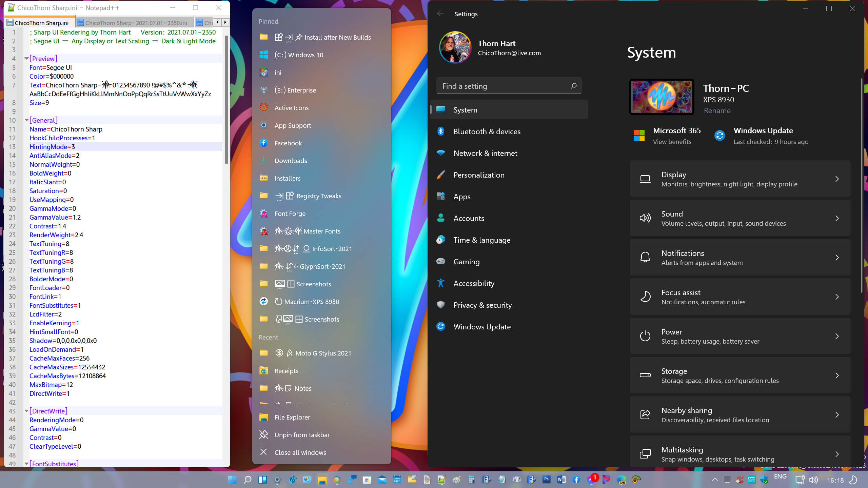Switch to the ChicoThorn Sharp-2021.07.01-2350.ini tab
The width and height of the screenshot is (868, 488).
(136, 23)
